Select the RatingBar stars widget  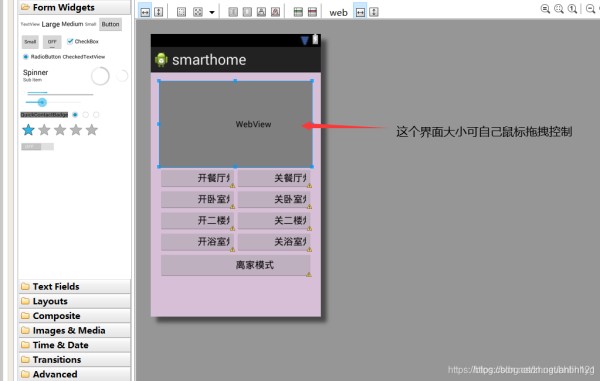(x=60, y=130)
